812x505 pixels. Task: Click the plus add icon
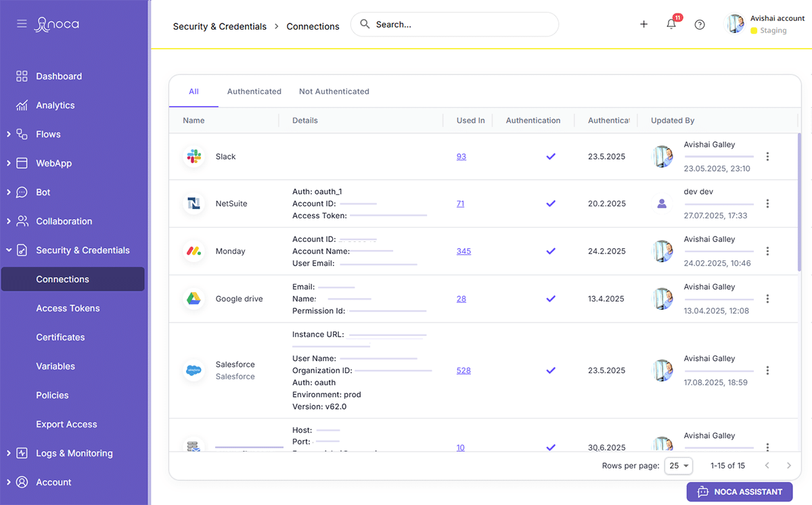644,24
